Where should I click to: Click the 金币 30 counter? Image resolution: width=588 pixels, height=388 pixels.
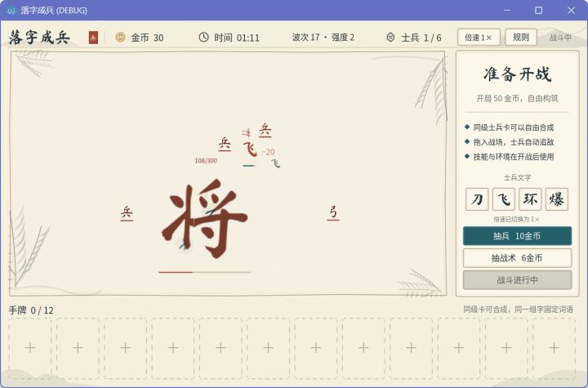coord(147,38)
